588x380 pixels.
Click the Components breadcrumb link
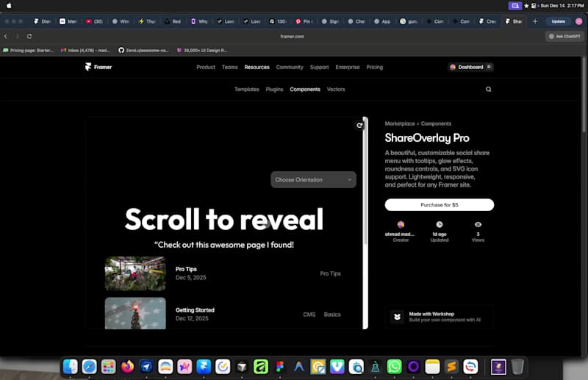[x=436, y=123]
